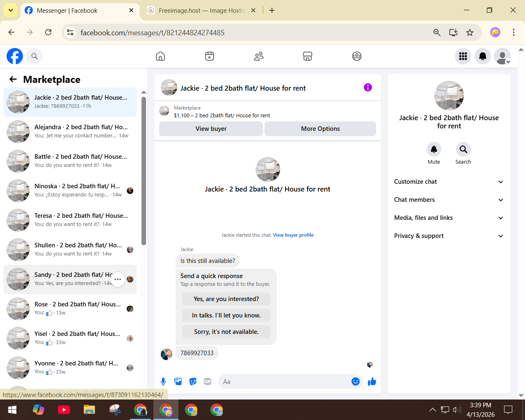Open Yisel conversation in chat list
This screenshot has height=420, width=525.
(70, 338)
